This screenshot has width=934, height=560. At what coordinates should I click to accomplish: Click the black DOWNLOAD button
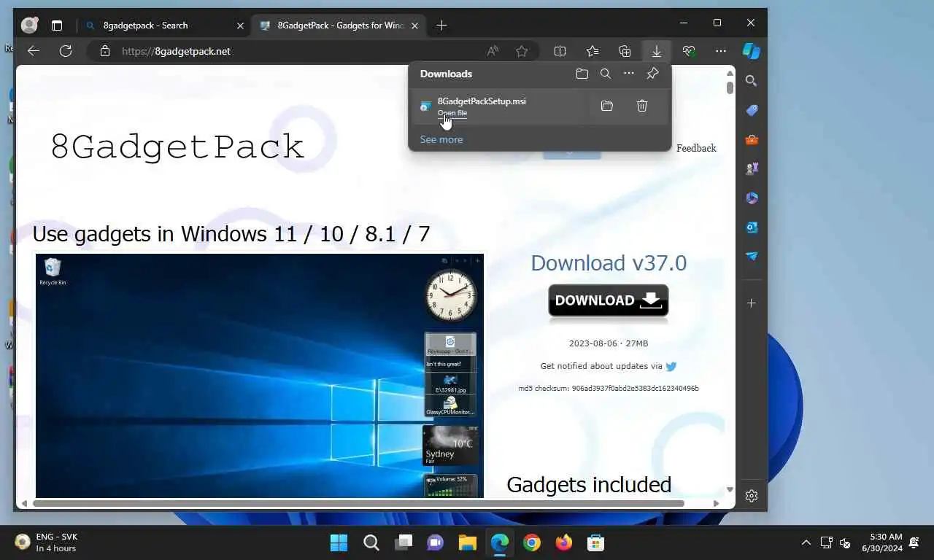[609, 300]
